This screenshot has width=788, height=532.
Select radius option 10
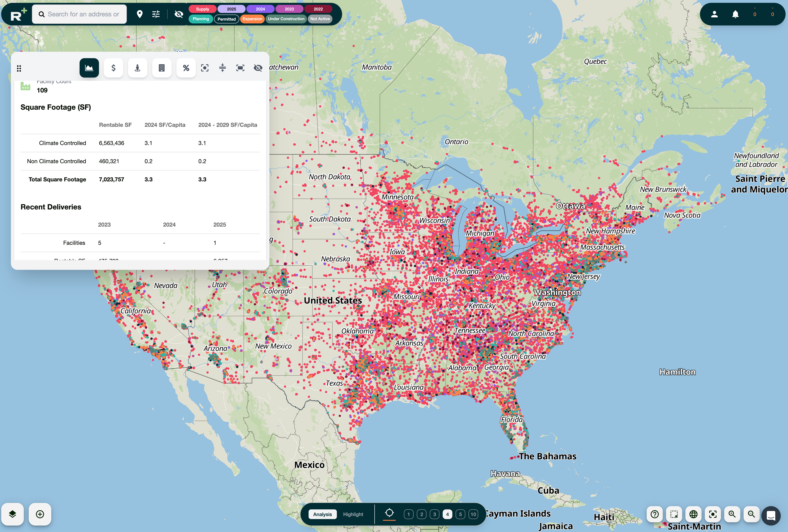(x=473, y=514)
